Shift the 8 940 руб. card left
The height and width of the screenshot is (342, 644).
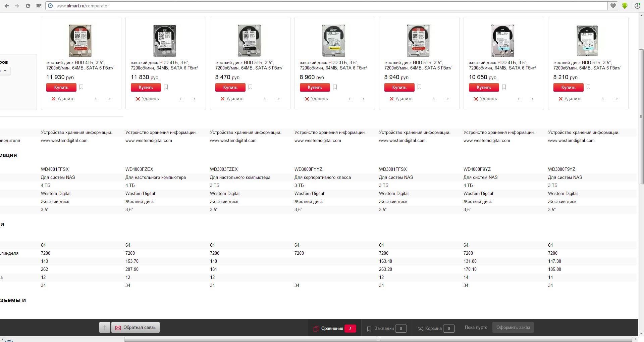coord(435,99)
